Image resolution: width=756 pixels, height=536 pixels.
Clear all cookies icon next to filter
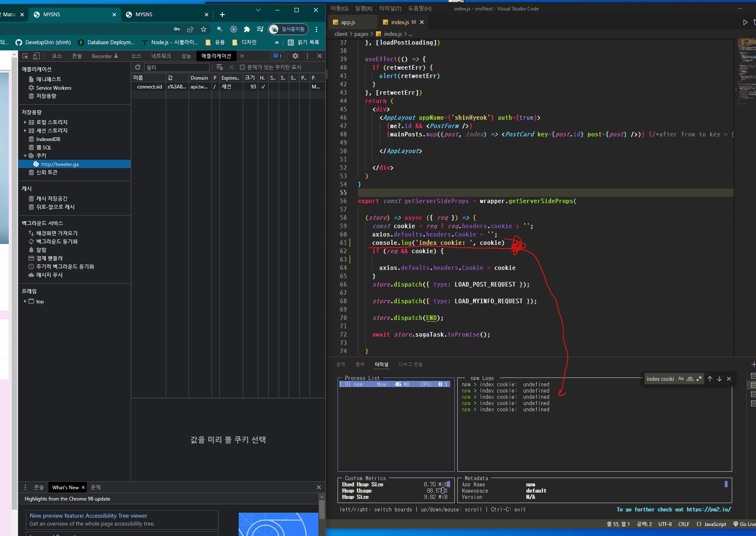(x=220, y=67)
